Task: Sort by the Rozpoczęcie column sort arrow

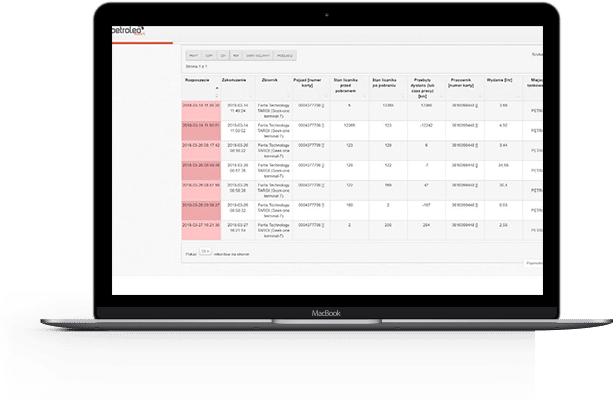Action: tap(217, 88)
